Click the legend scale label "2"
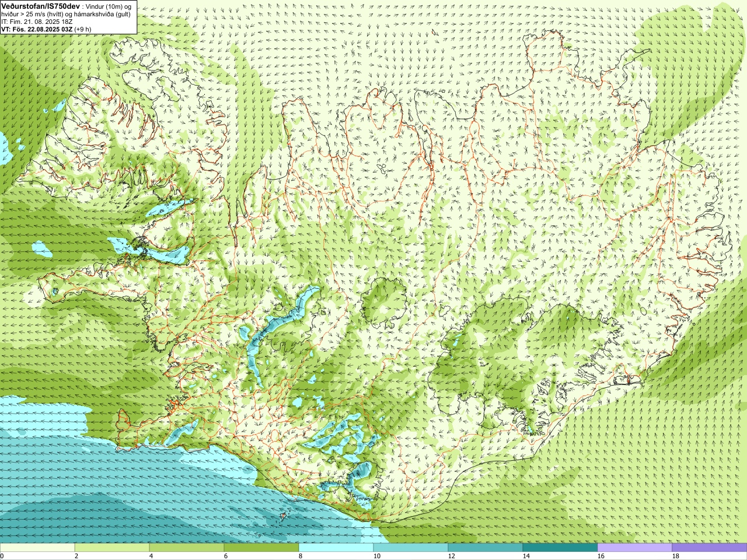 point(76,556)
